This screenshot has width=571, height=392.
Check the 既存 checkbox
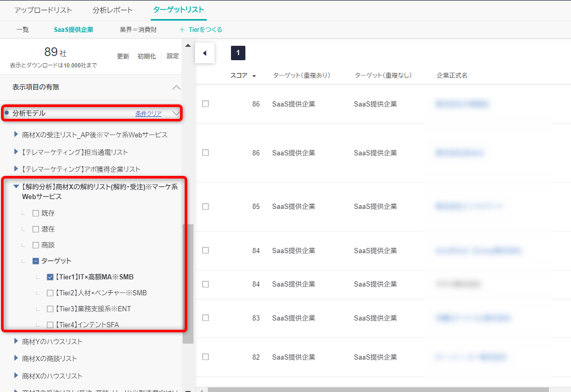pos(35,213)
